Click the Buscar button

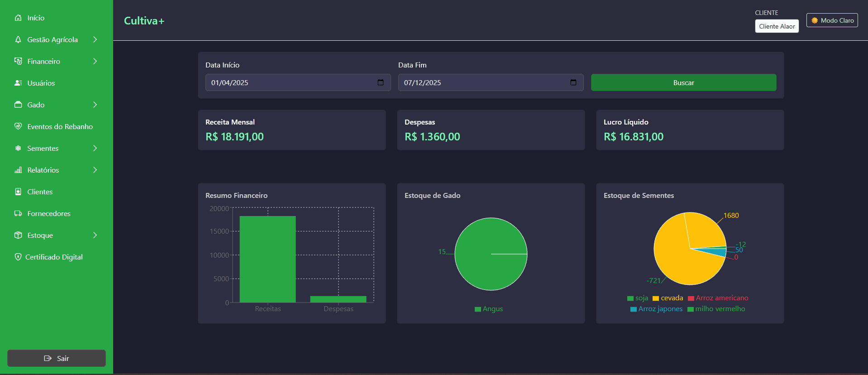tap(683, 82)
